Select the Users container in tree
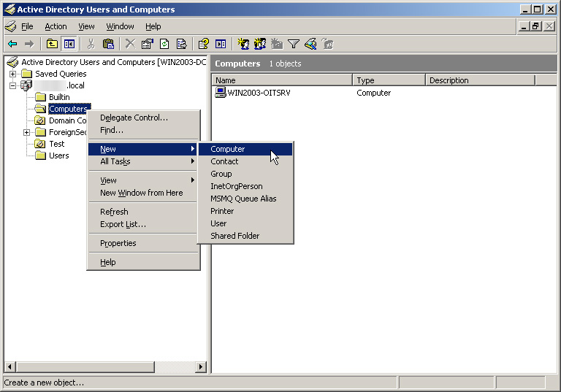Image resolution: width=561 pixels, height=392 pixels. click(x=58, y=155)
